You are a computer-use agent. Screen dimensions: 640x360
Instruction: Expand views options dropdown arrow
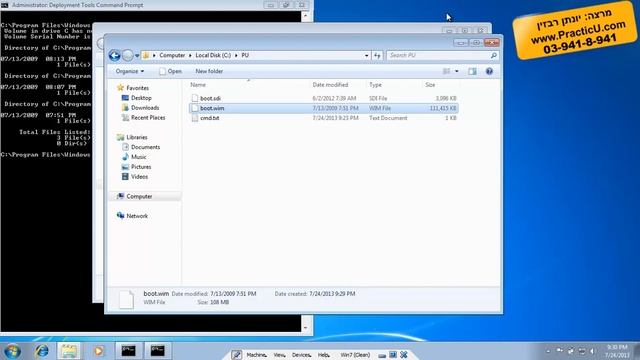(x=457, y=71)
